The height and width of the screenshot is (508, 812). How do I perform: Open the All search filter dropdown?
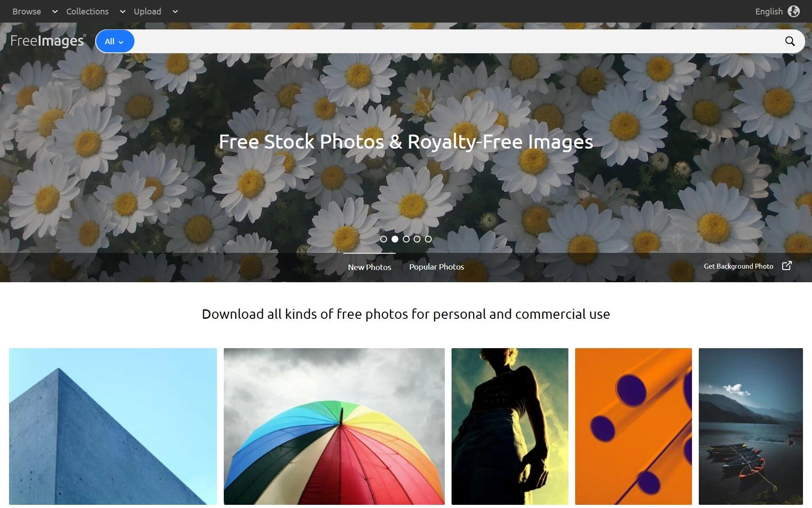tap(115, 41)
